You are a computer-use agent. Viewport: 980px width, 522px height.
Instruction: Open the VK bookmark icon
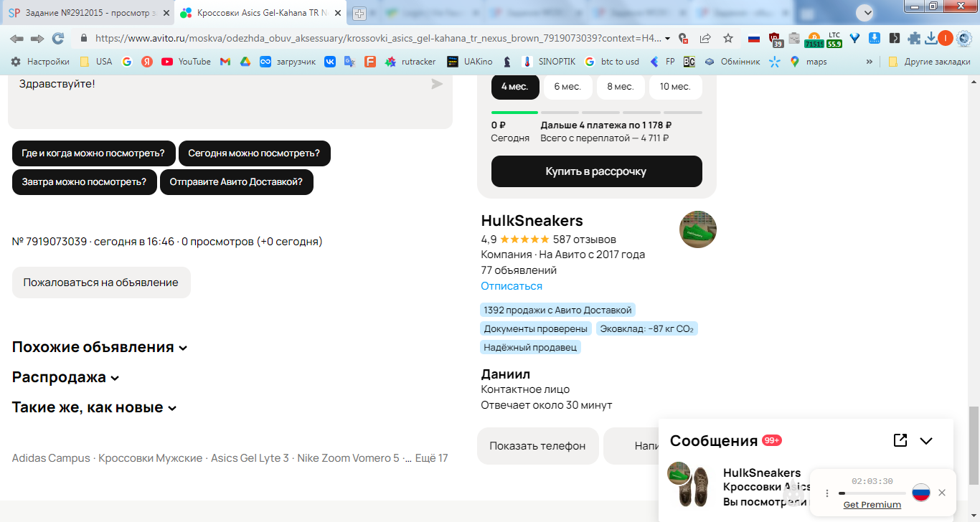click(x=330, y=62)
